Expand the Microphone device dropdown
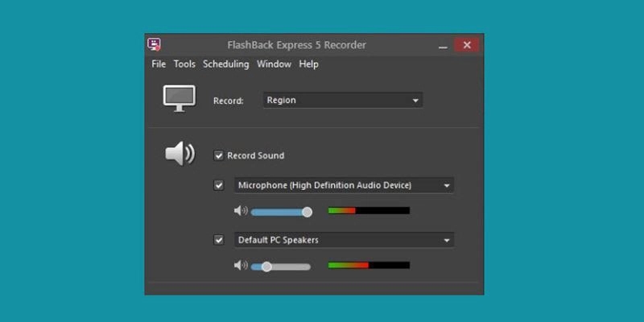 pos(344,185)
